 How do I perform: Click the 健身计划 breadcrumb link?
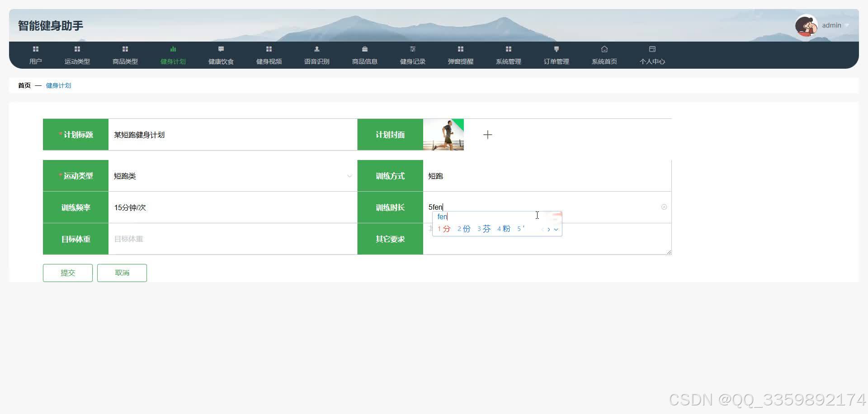click(x=58, y=85)
